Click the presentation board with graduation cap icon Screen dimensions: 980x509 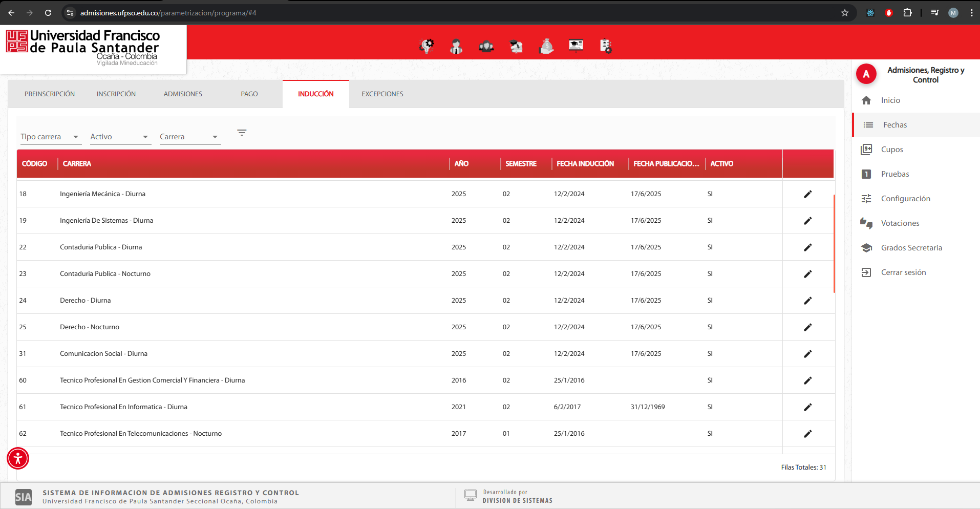click(x=576, y=46)
